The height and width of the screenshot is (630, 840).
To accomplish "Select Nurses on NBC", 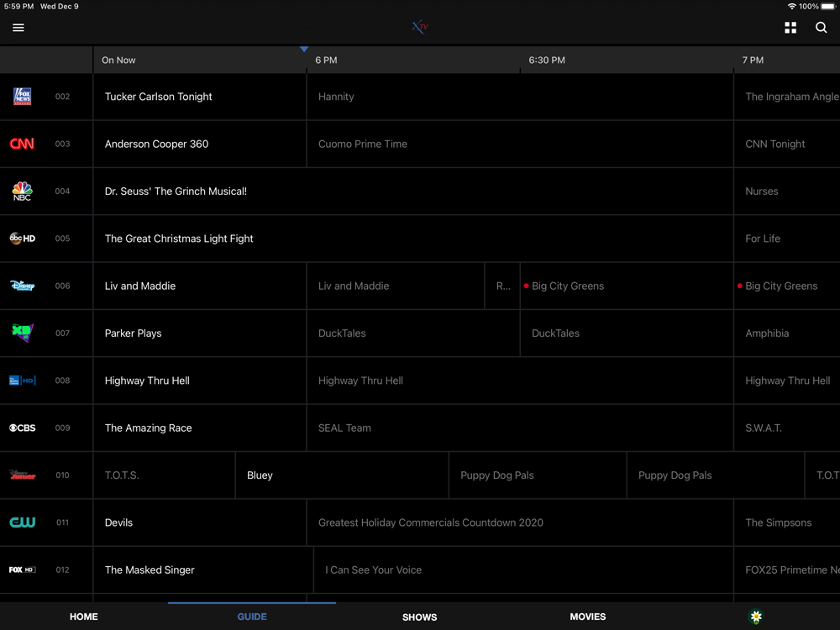I will (787, 192).
